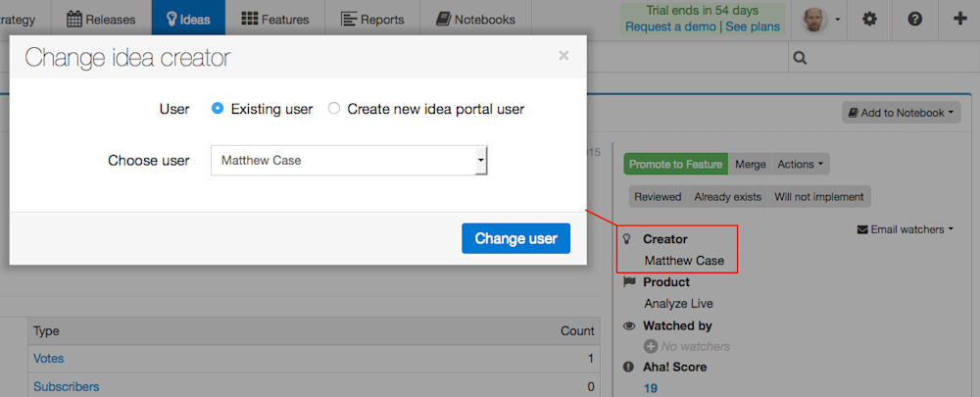Click the plus icon beside No watchers
The width and height of the screenshot is (980, 397).
(x=651, y=346)
